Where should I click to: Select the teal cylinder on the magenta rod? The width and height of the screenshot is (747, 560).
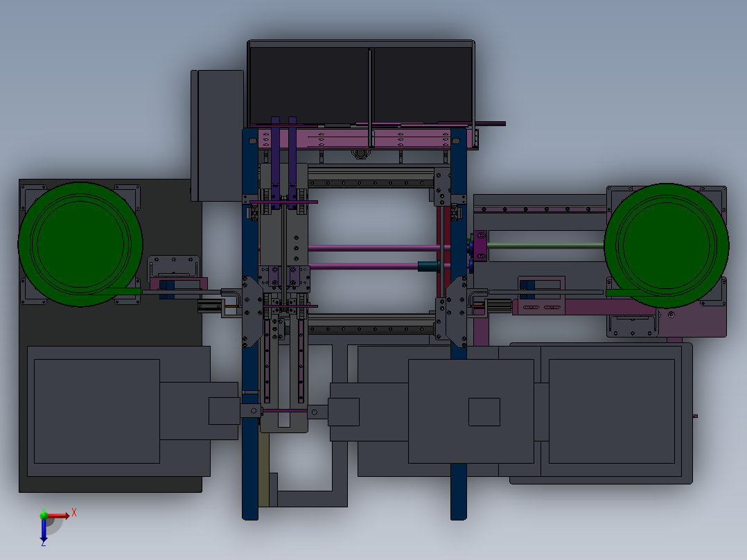click(x=429, y=266)
